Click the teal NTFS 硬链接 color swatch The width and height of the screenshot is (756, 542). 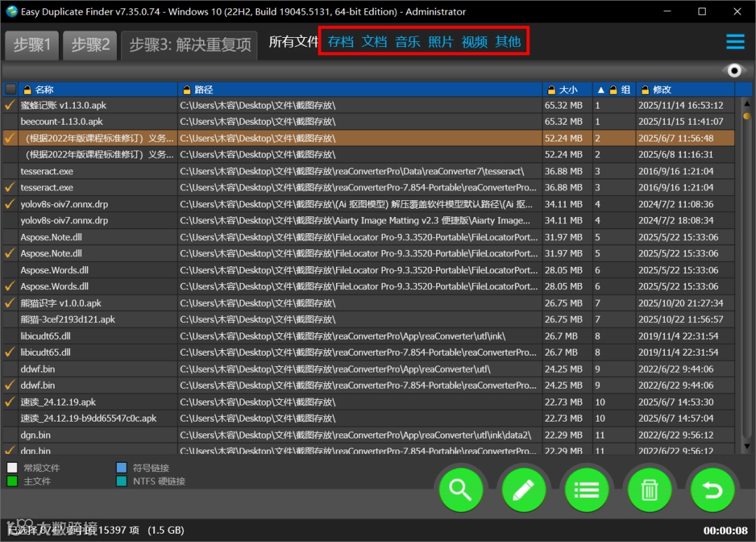(x=122, y=481)
